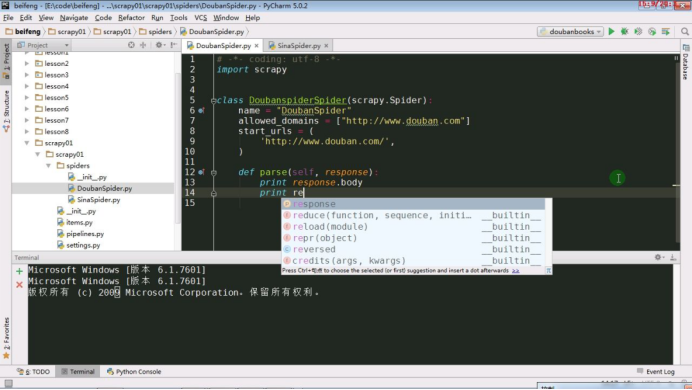
Task: Close the DoubanSpider.py editor tab
Action: [256, 45]
